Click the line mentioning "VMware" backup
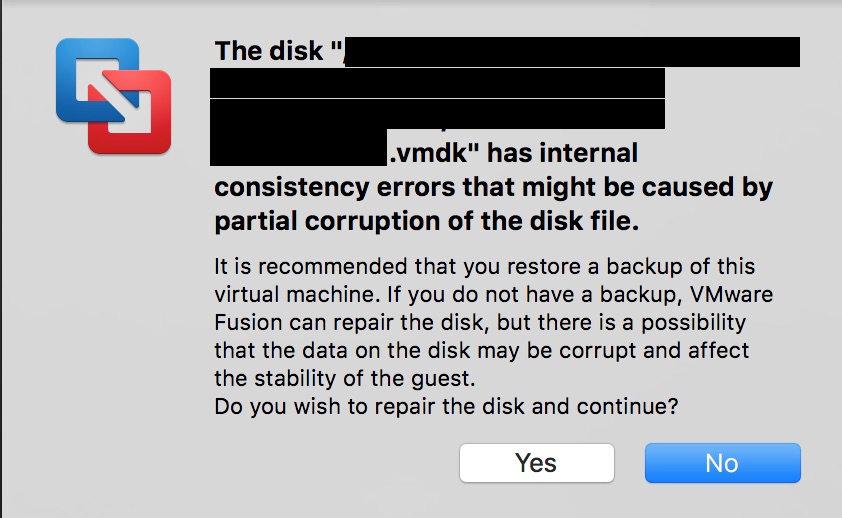 493,294
